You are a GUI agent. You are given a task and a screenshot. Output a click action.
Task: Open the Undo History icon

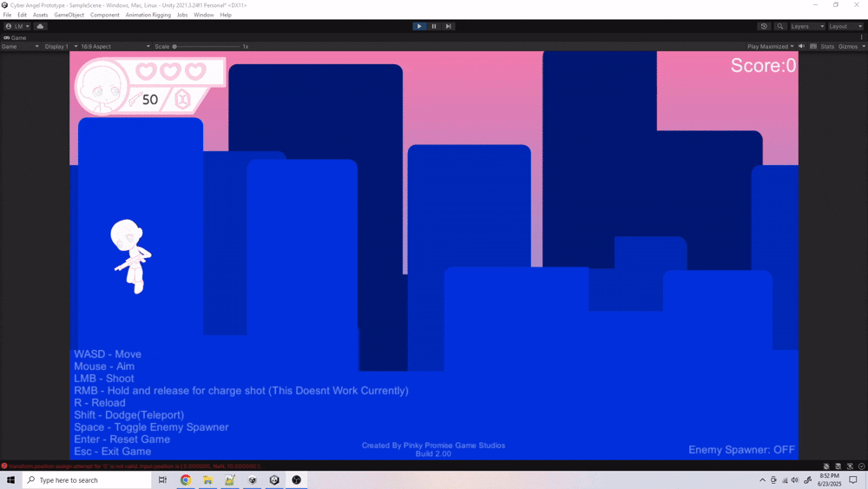(x=764, y=26)
